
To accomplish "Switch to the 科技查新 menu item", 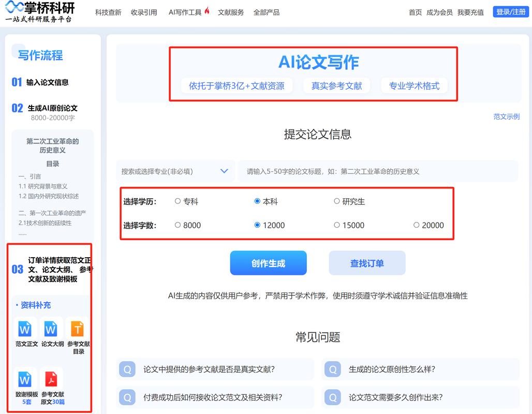I will point(107,11).
